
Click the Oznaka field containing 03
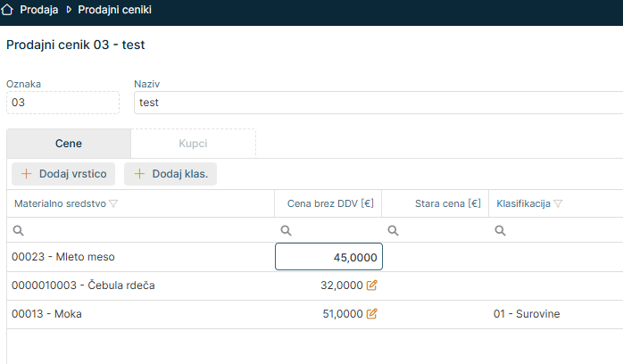point(62,103)
